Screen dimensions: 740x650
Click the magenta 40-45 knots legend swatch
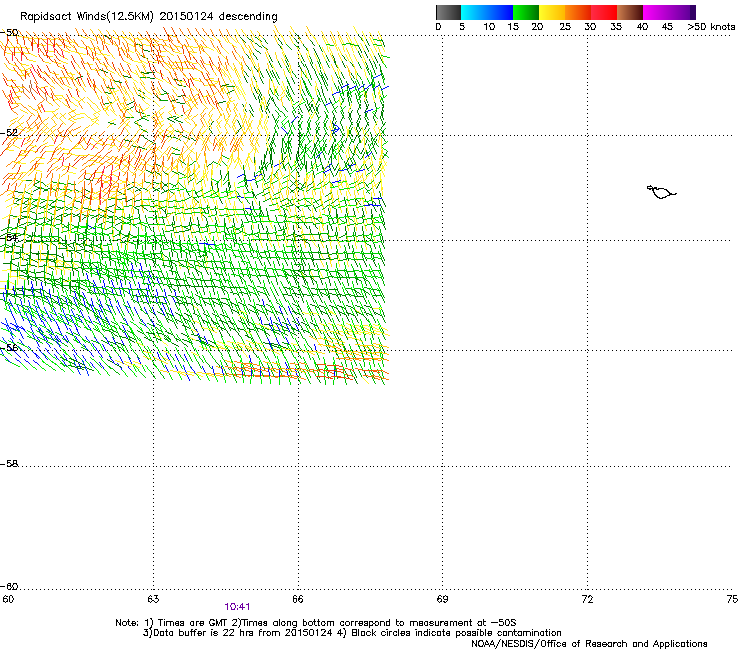656,12
